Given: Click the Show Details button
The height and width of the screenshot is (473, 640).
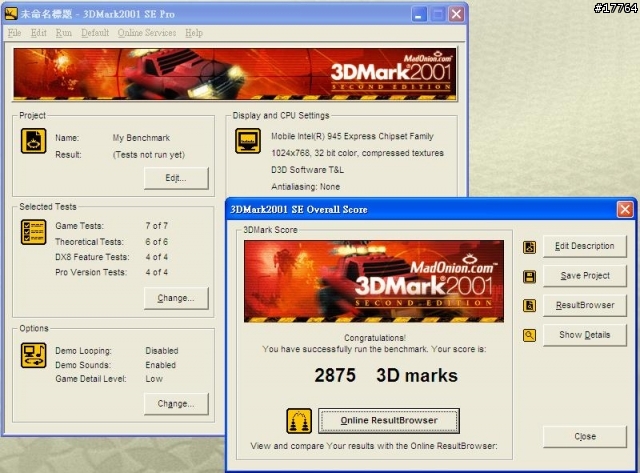Looking at the screenshot, I should tap(584, 335).
